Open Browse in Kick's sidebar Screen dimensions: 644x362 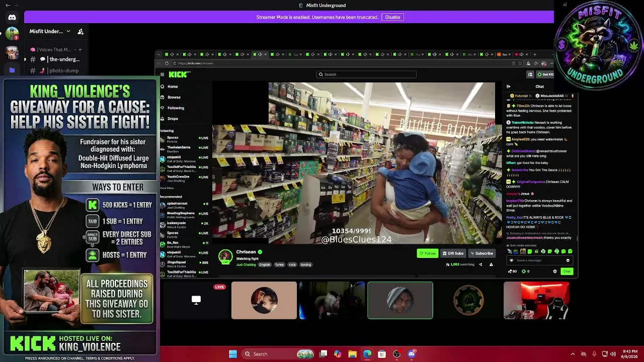pyautogui.click(x=174, y=97)
